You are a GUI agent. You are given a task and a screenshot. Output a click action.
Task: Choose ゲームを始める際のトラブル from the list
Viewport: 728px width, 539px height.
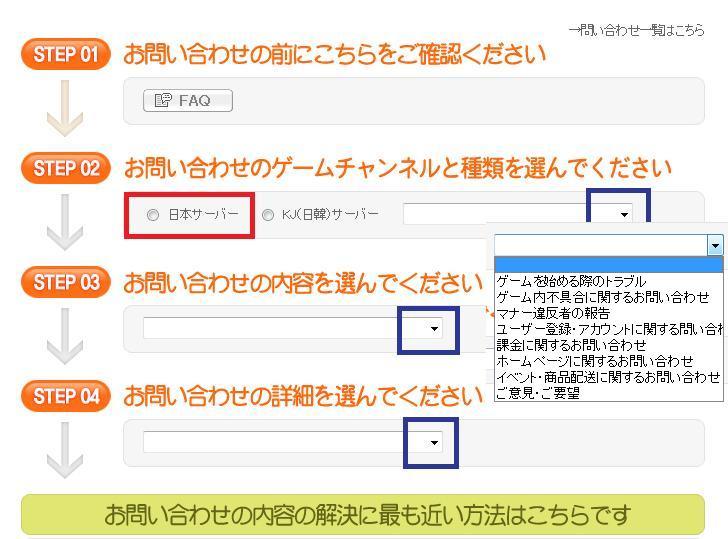(x=571, y=282)
